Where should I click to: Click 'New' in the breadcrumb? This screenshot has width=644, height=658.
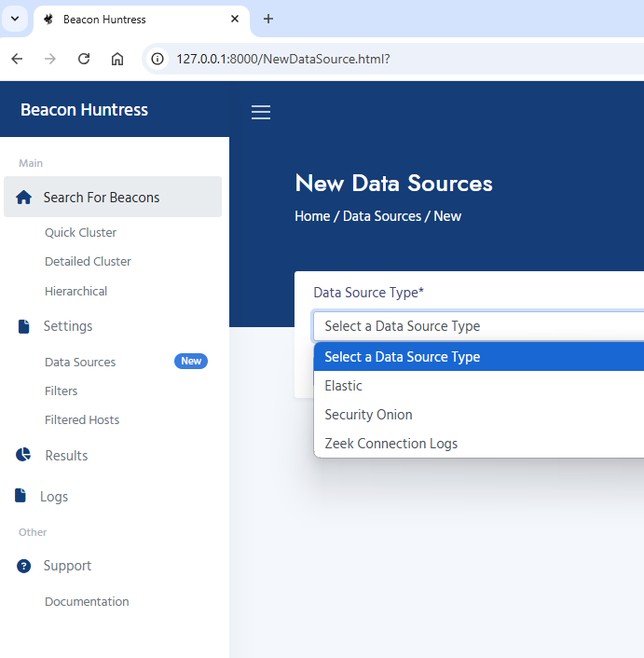point(447,216)
